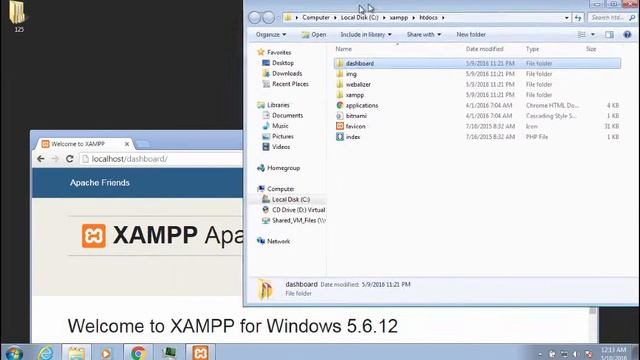This screenshot has width=640, height=360.
Task: Select the webalizer folder icon
Action: click(x=340, y=84)
